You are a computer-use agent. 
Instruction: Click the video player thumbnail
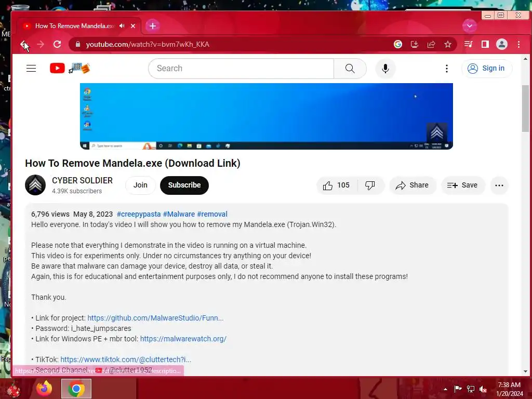click(x=267, y=116)
